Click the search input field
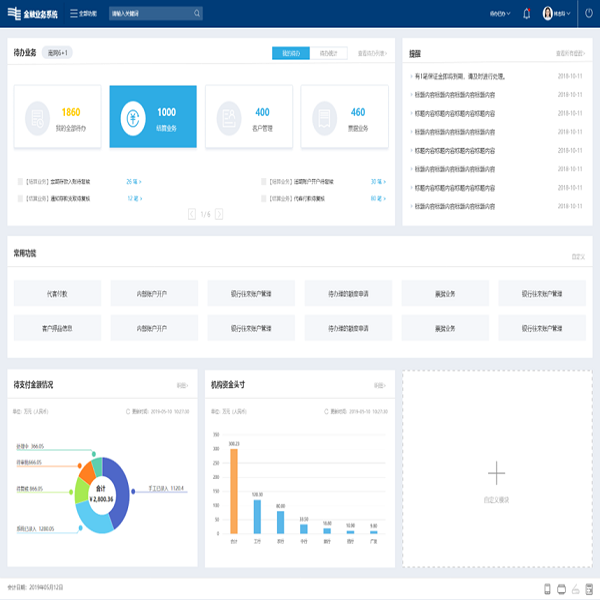 tap(148, 14)
